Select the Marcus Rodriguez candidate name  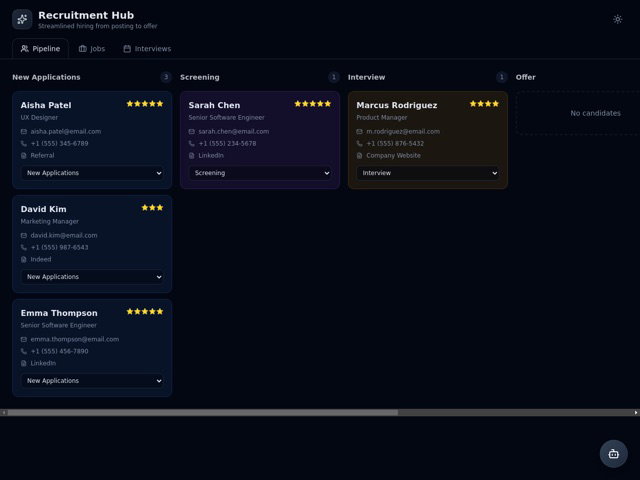click(397, 105)
